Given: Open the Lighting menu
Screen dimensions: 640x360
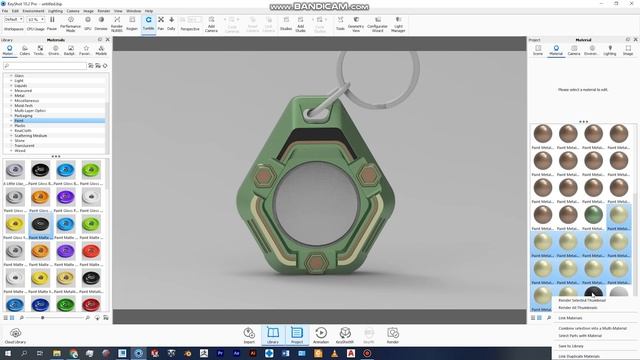Looking at the screenshot, I should [x=56, y=11].
